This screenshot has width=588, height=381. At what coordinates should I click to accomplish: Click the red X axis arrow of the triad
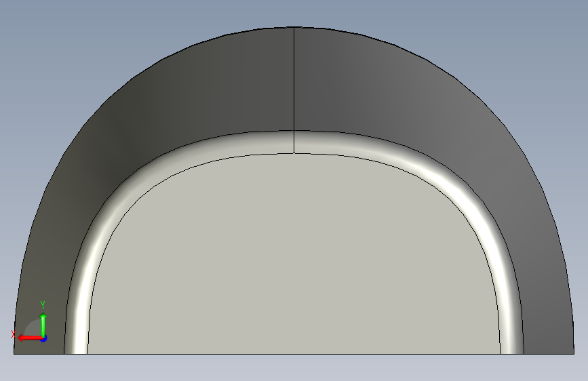point(29,338)
